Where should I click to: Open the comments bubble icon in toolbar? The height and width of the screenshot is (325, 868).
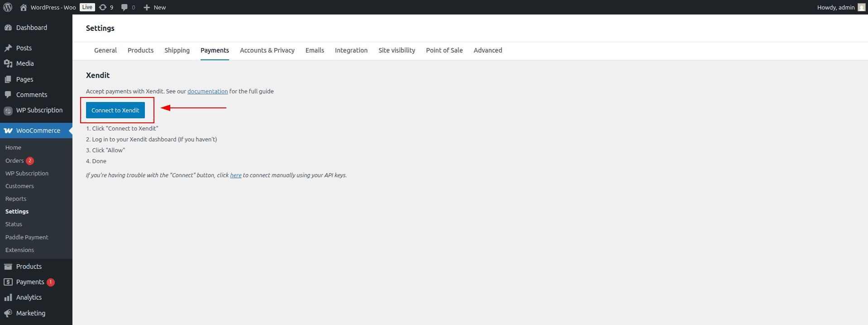tap(125, 7)
